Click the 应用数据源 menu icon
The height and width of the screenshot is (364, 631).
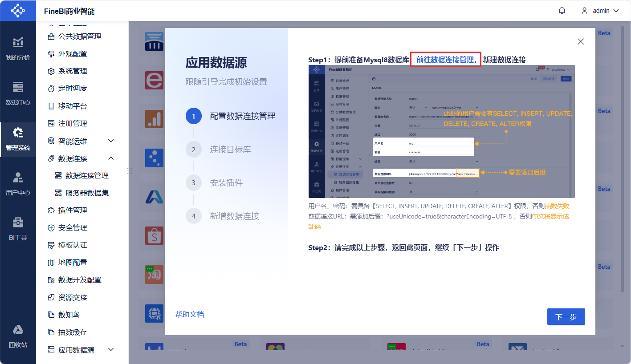click(51, 350)
